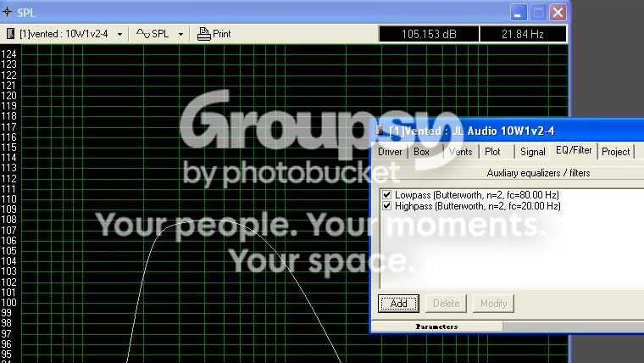Switch to the Box tab

point(421,152)
